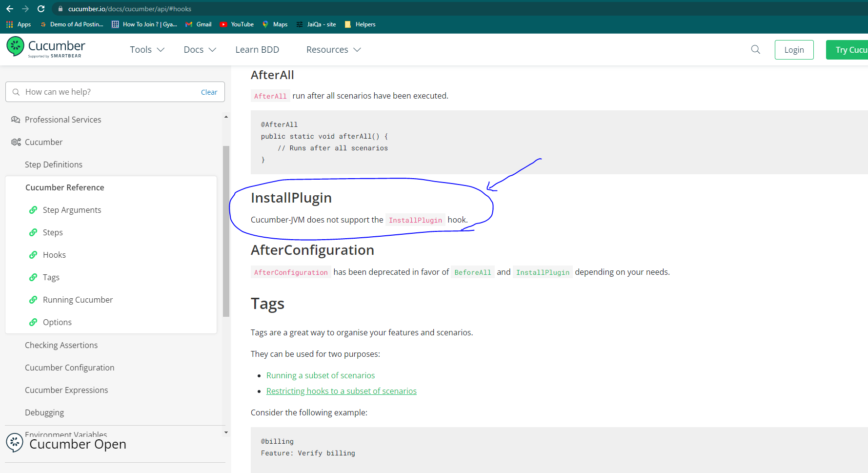Open the JaiQa - site bookmark

(316, 24)
